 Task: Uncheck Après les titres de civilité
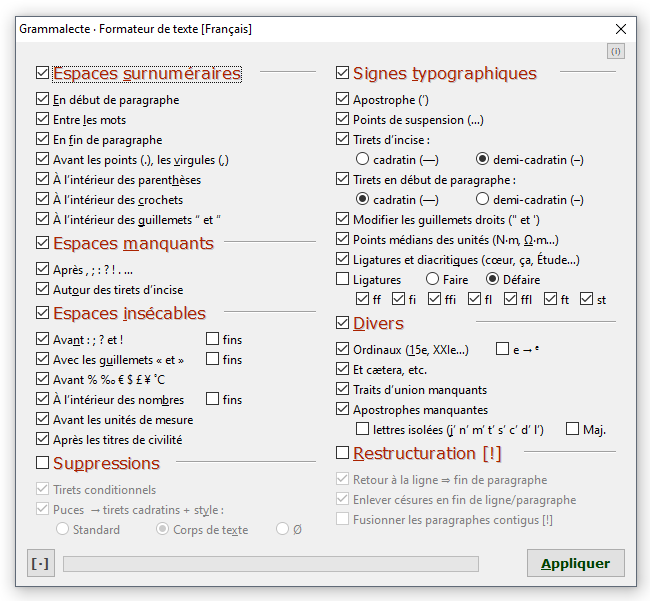point(42,439)
